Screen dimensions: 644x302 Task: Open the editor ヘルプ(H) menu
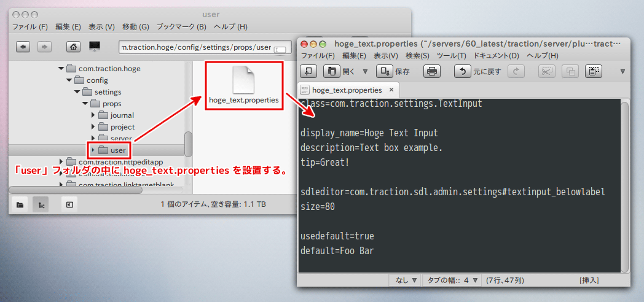543,55
